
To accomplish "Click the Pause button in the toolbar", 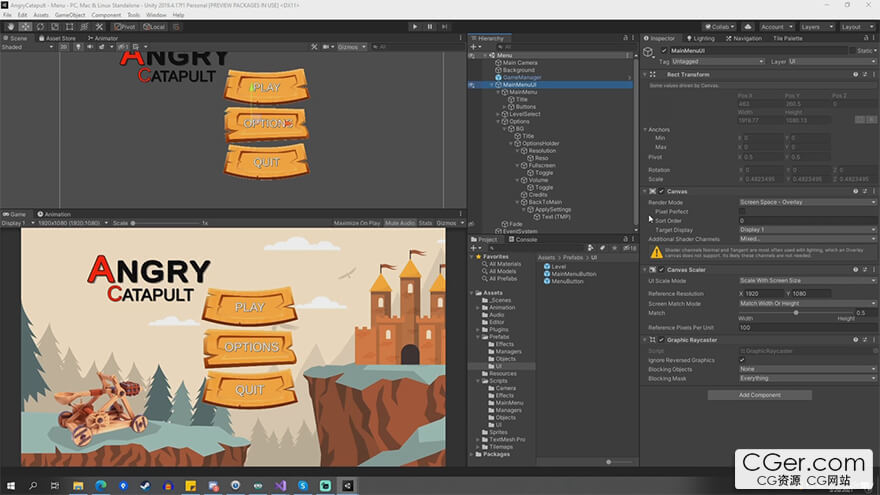I will coord(430,27).
